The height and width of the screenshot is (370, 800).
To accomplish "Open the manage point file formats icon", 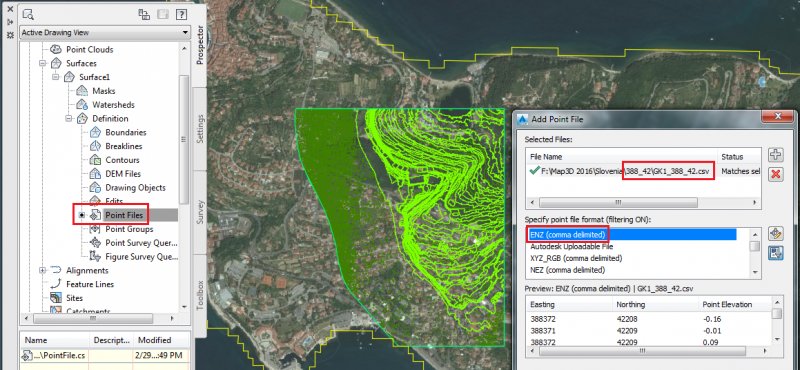I will click(x=776, y=234).
